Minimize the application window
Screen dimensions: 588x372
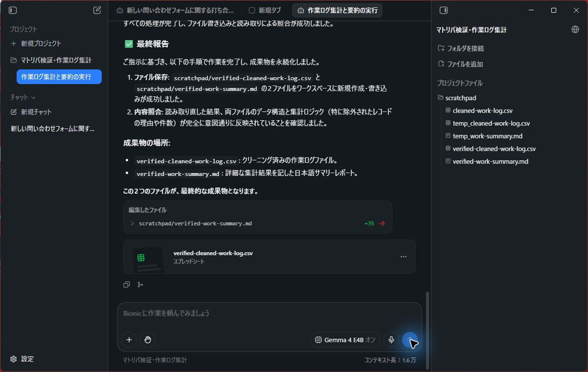click(532, 10)
